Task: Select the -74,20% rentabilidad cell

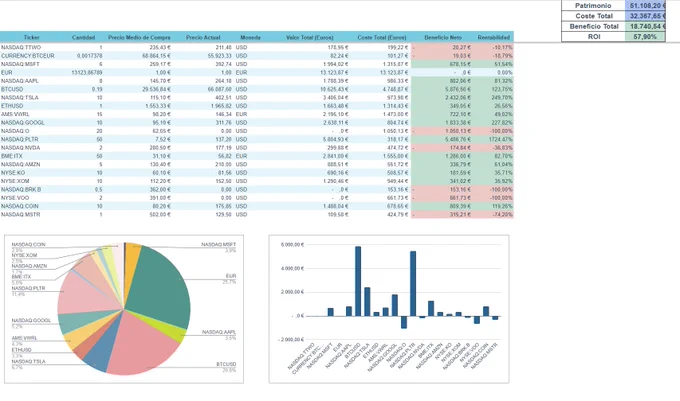Action: [503, 215]
